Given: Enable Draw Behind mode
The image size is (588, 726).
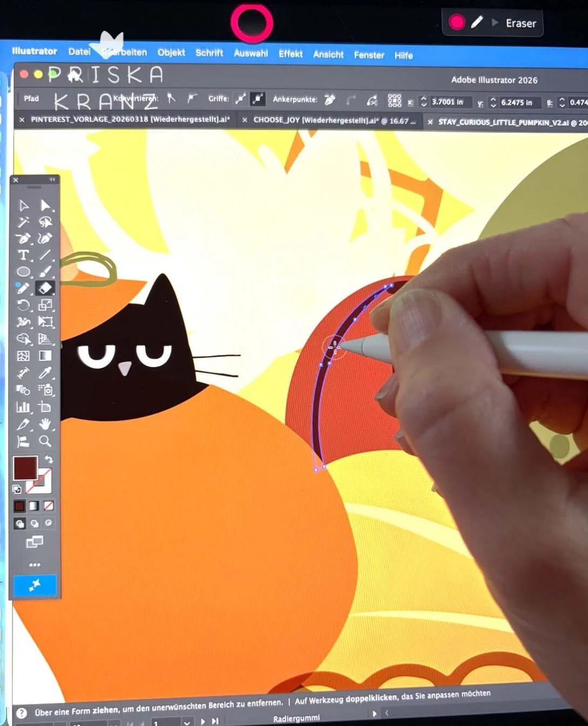Looking at the screenshot, I should tap(35, 523).
